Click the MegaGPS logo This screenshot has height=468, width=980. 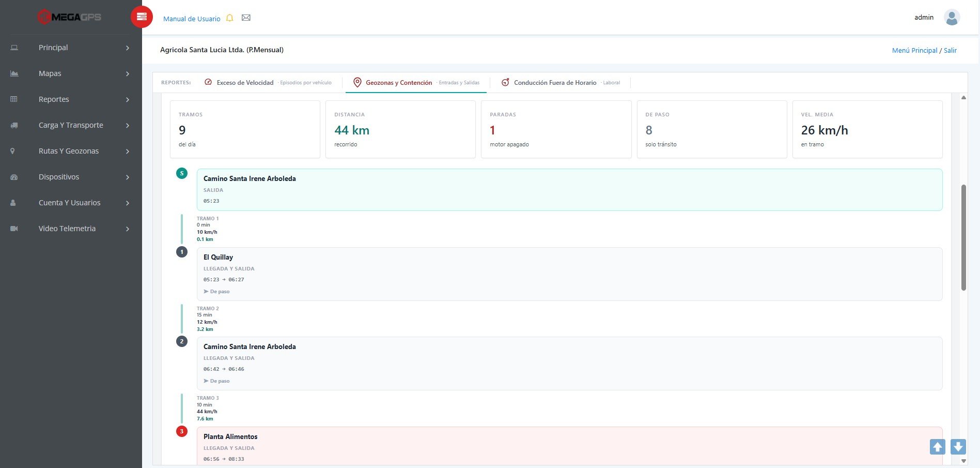coord(69,17)
